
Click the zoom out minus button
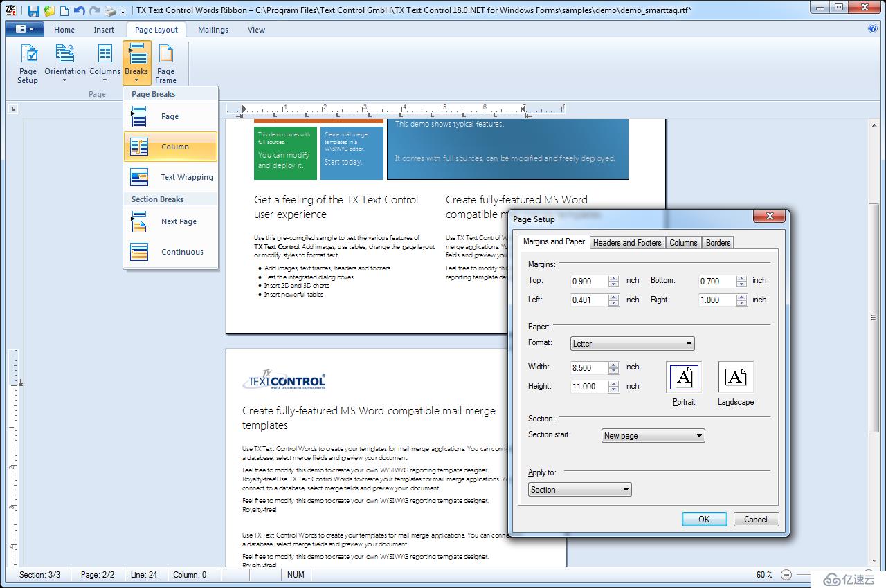[x=786, y=575]
